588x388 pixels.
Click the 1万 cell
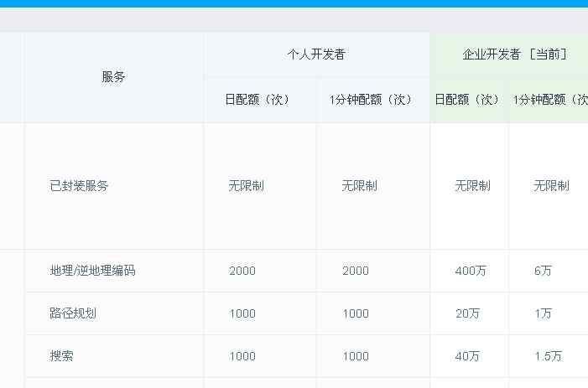coord(543,313)
